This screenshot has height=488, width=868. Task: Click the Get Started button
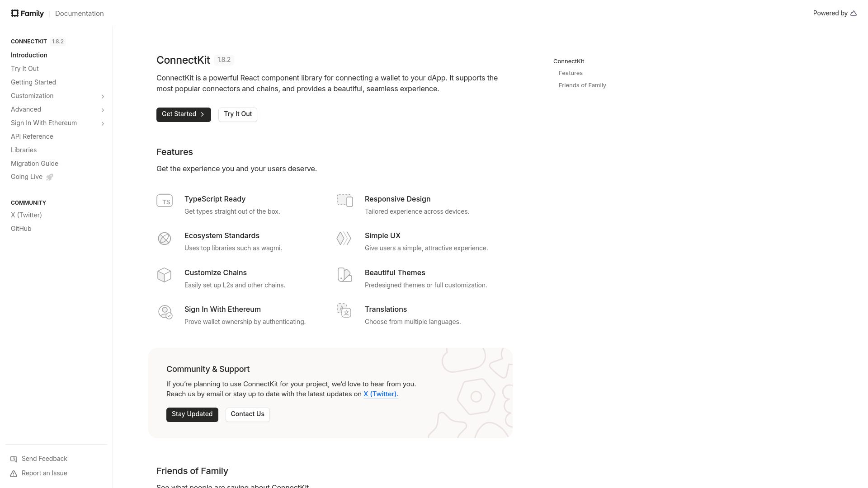click(184, 114)
